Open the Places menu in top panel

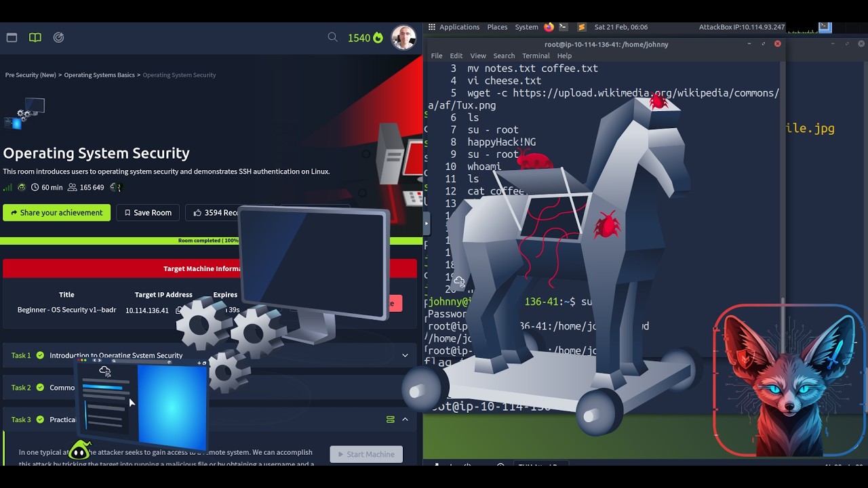[x=497, y=27]
